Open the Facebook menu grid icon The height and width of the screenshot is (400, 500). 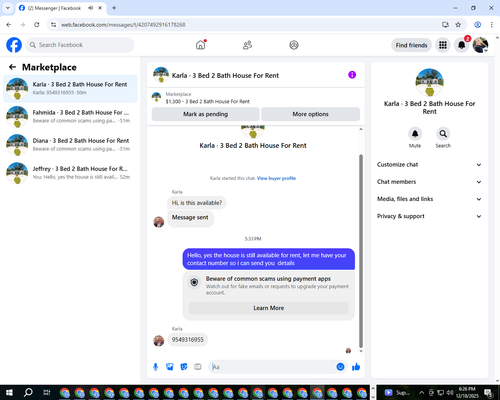click(x=443, y=45)
